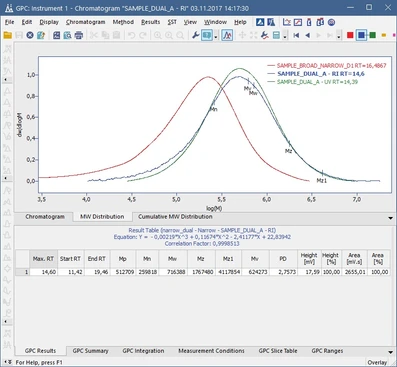Click the printer icon in toolbar
The width and height of the screenshot is (397, 367).
79,35
